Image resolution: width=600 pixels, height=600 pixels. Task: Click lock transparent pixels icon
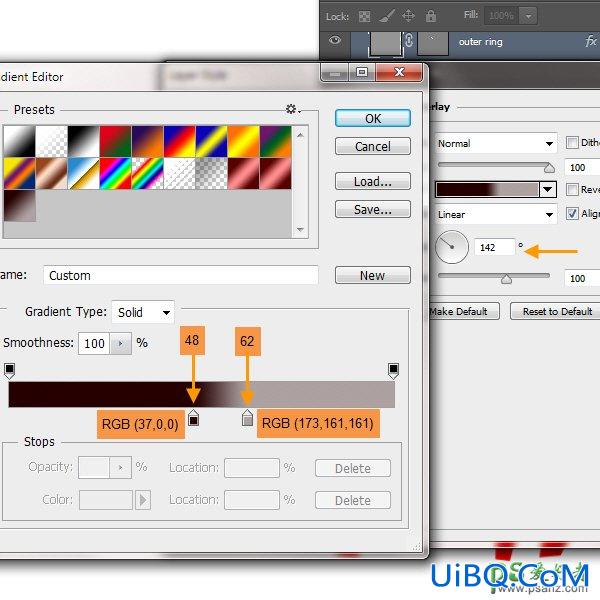364,16
